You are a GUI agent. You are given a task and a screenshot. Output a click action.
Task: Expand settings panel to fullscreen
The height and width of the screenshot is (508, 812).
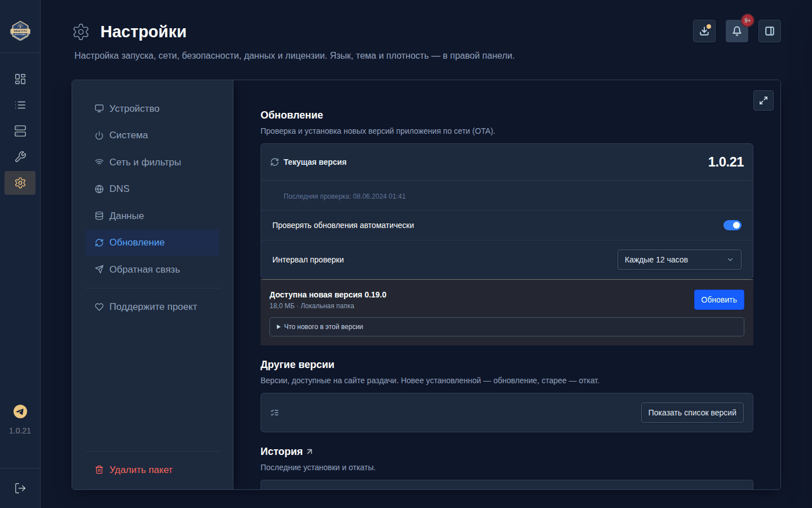[x=764, y=100]
